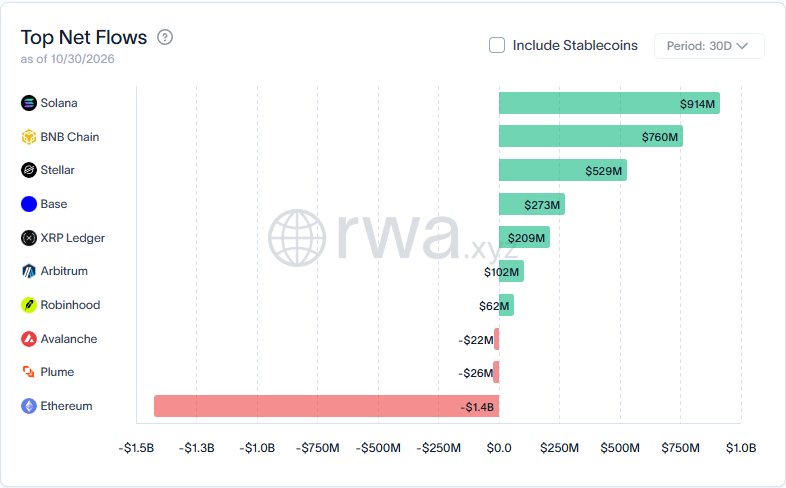
Task: Click the -$250M axis label
Action: pos(439,448)
